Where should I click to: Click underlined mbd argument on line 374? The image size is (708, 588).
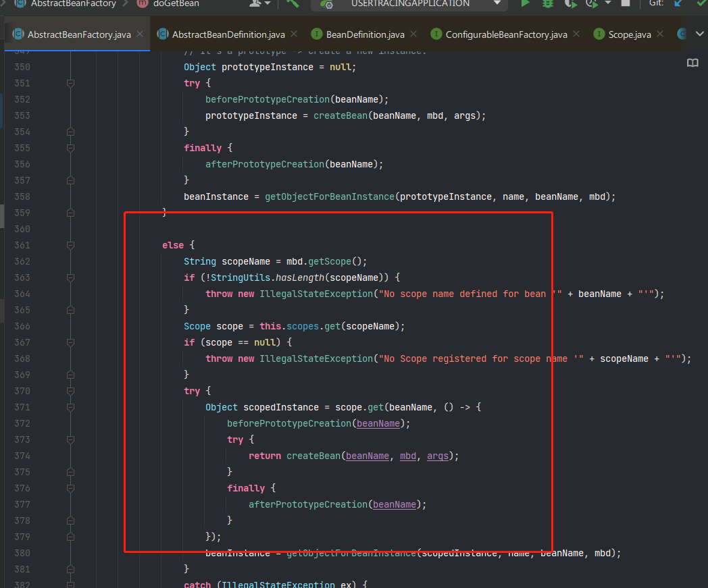click(x=408, y=456)
